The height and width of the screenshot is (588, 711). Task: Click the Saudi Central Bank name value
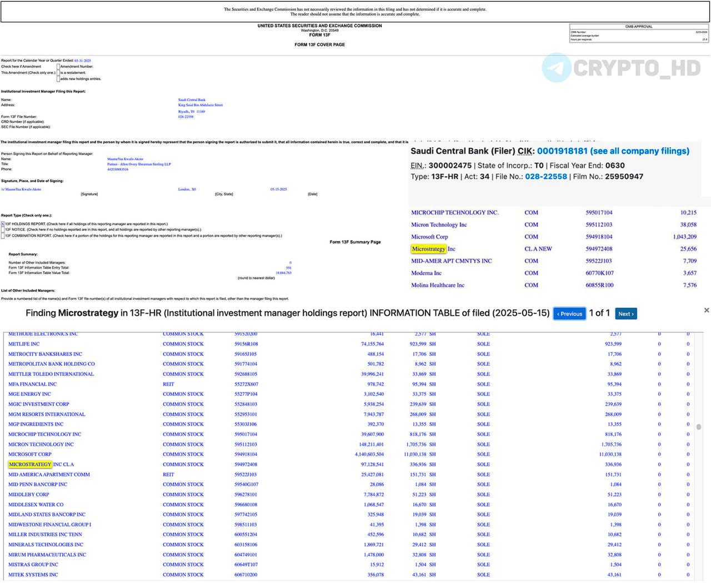pos(192,100)
